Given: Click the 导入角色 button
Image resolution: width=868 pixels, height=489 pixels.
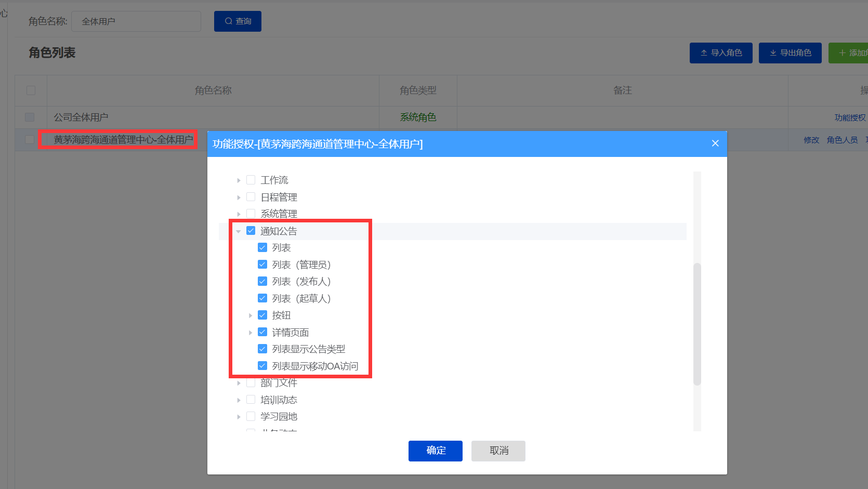Looking at the screenshot, I should click(x=721, y=53).
